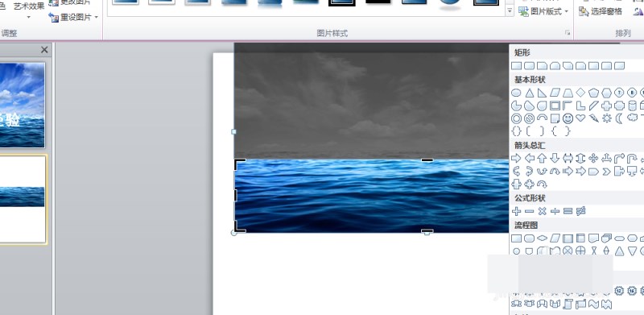Open the 重设图片 dropdown arrow
Viewport: 644px width, 315px height.
[97, 17]
